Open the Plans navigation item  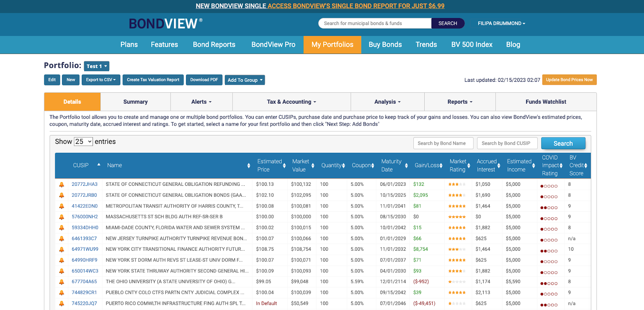point(129,45)
